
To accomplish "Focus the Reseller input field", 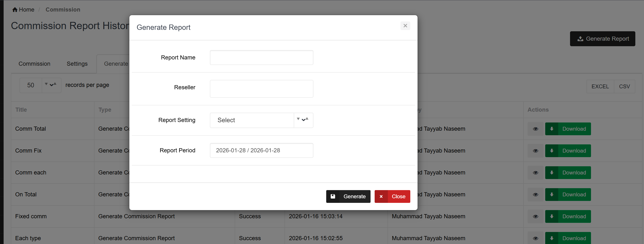I will click(261, 89).
